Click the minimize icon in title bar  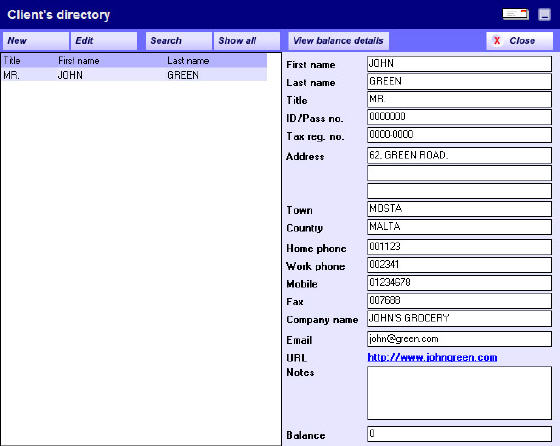(544, 15)
